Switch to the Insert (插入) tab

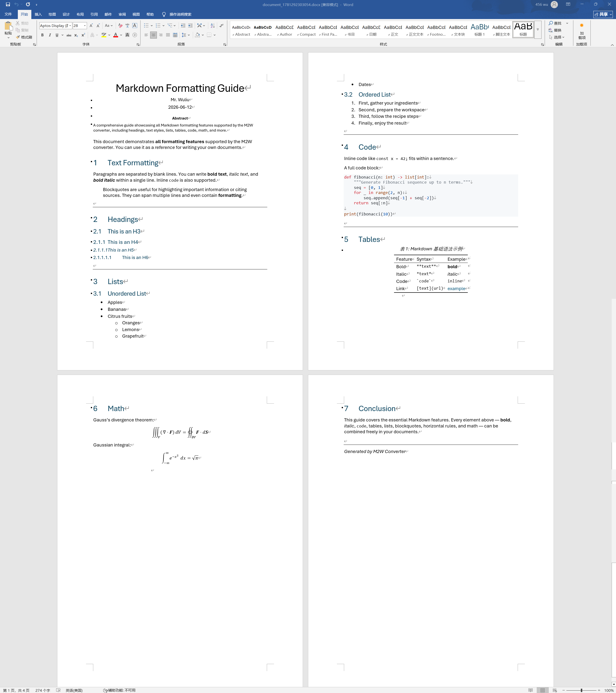(x=38, y=14)
